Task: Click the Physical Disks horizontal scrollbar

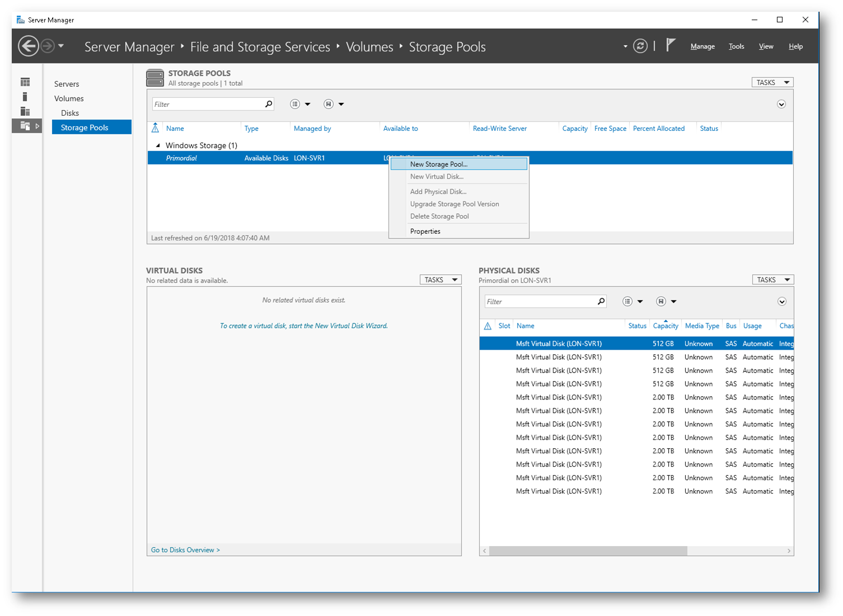Action: click(x=588, y=551)
